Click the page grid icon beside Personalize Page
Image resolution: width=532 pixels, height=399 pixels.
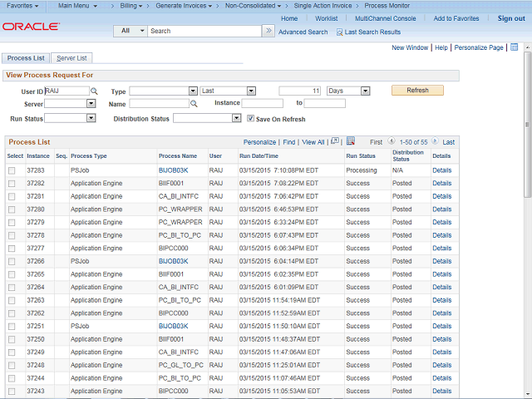coord(514,47)
